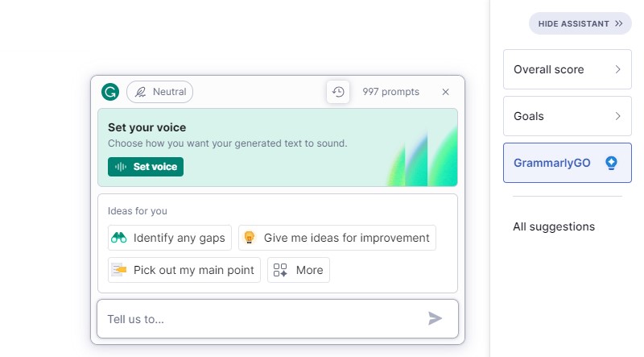Click the GrammarlyGO lightbulb badge icon
The height and width of the screenshot is (357, 644).
click(611, 163)
